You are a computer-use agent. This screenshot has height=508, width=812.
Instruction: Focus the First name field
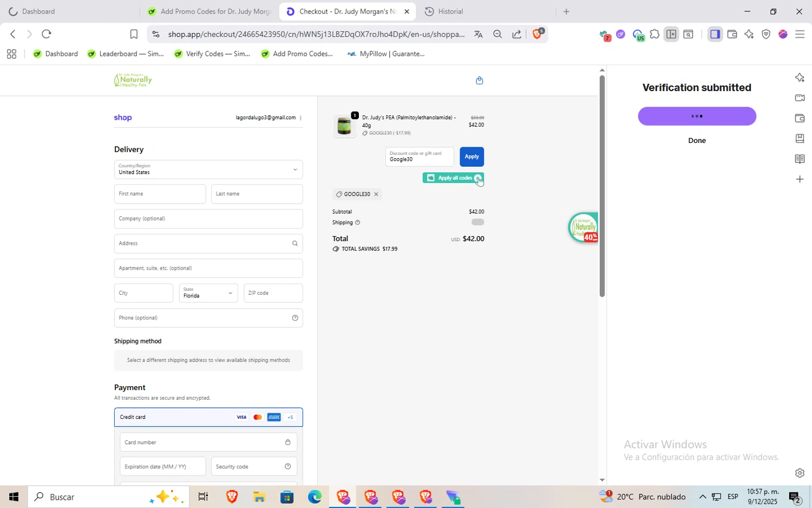click(160, 194)
